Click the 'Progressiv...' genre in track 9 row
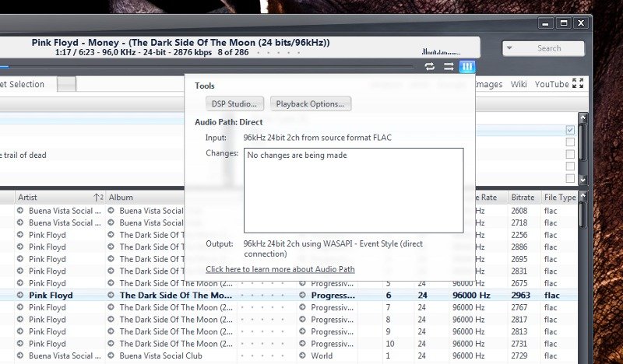This screenshot has width=623, height=364. pos(333,331)
